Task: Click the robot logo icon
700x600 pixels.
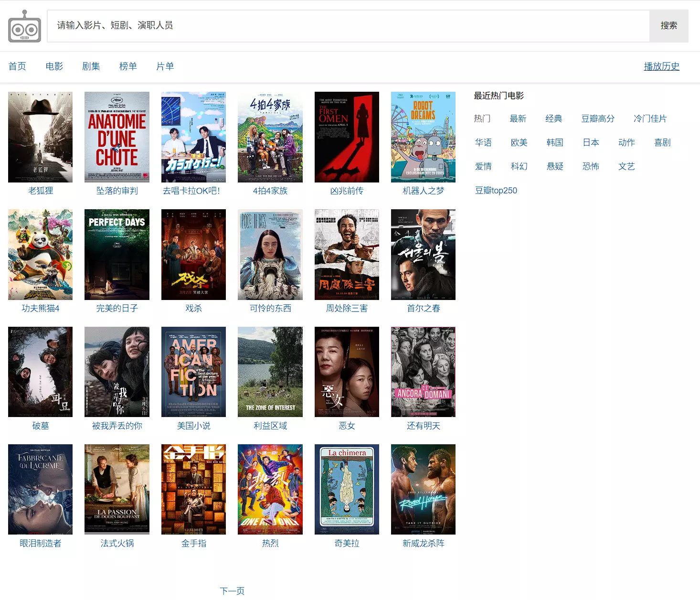Action: click(x=25, y=26)
